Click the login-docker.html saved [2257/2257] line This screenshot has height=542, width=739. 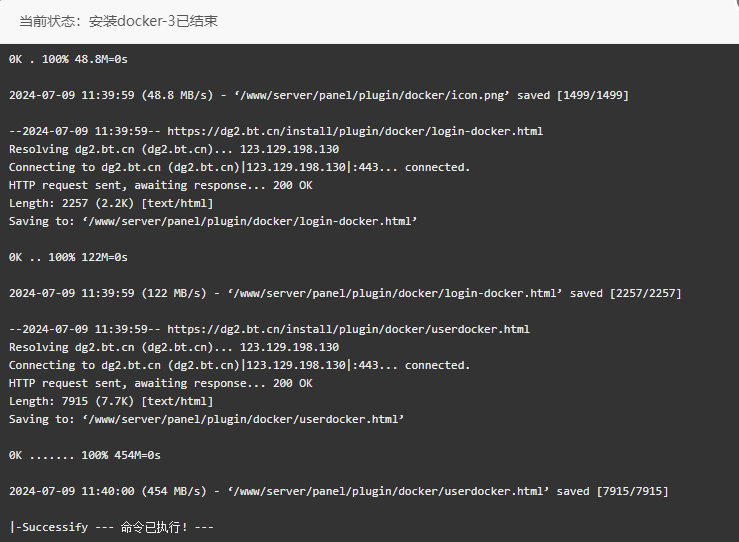(x=345, y=293)
